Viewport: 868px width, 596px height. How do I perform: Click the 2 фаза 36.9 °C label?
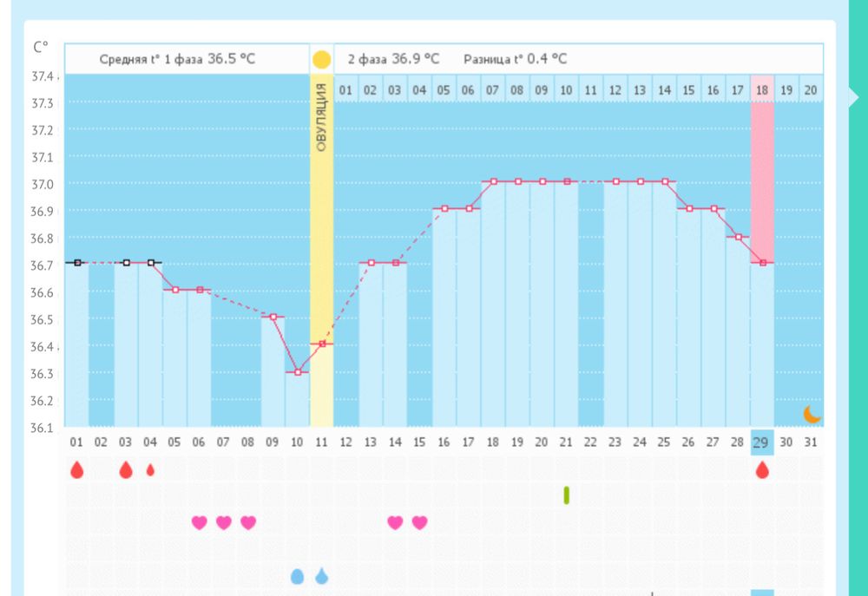click(393, 59)
